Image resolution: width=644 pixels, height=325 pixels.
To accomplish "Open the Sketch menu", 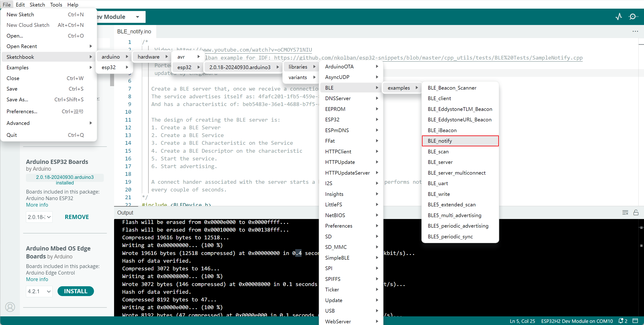I will pos(37,4).
